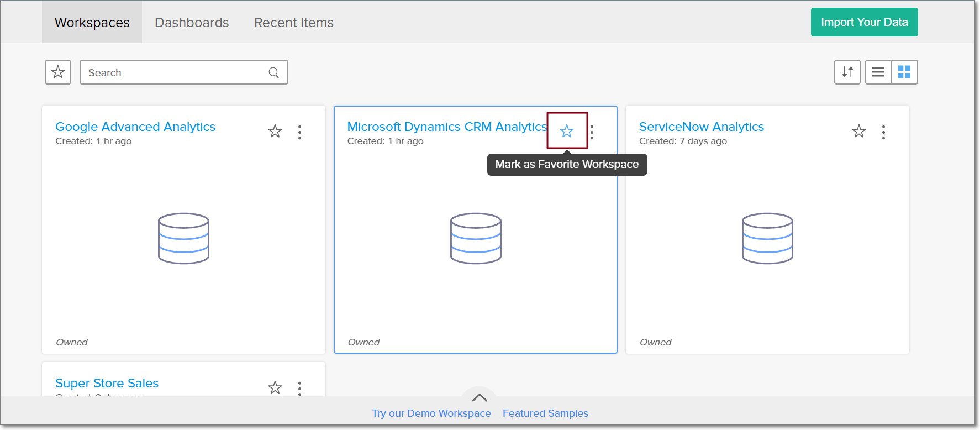Open the ServiceNow Analytics workspace

(x=702, y=127)
